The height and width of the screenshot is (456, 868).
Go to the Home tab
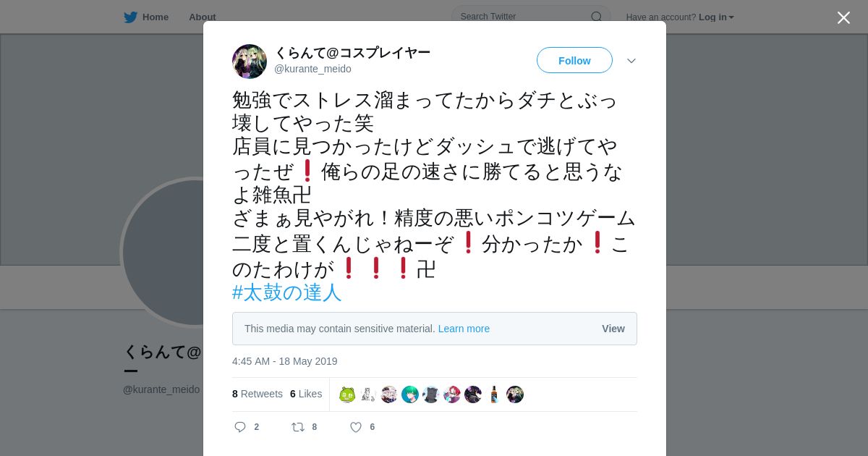coord(156,17)
